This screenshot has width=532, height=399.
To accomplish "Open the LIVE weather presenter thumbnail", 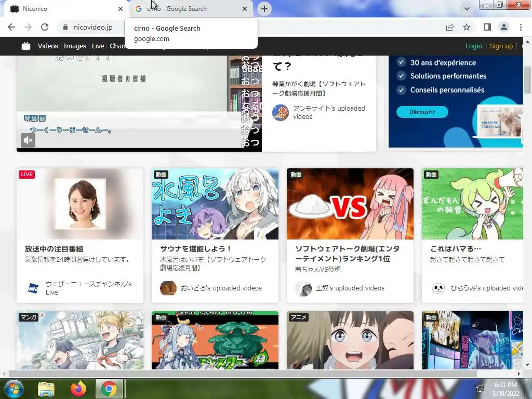I will pos(80,204).
